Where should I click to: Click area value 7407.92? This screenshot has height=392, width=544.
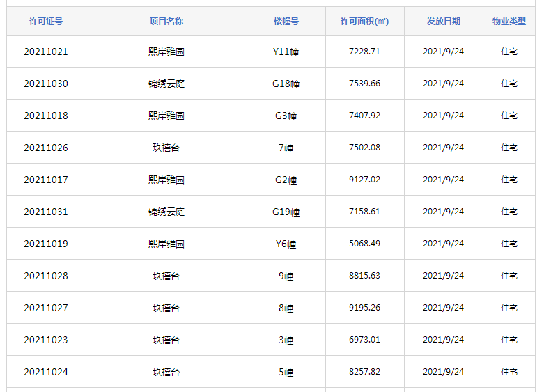pyautogui.click(x=364, y=115)
